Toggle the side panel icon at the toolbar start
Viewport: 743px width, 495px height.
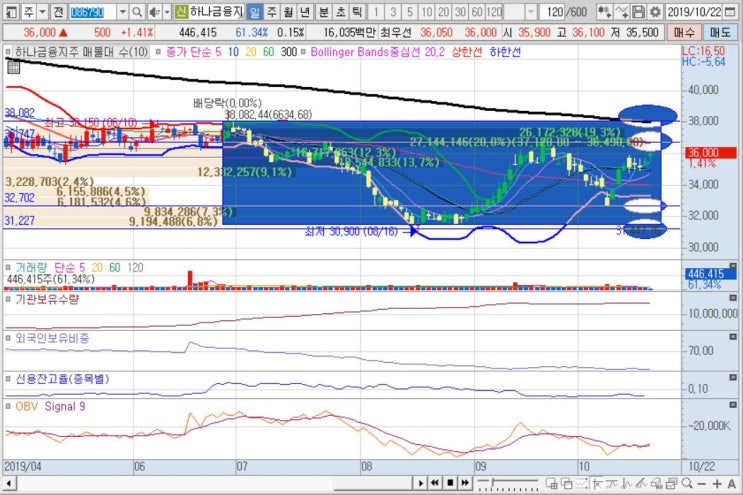[11, 11]
